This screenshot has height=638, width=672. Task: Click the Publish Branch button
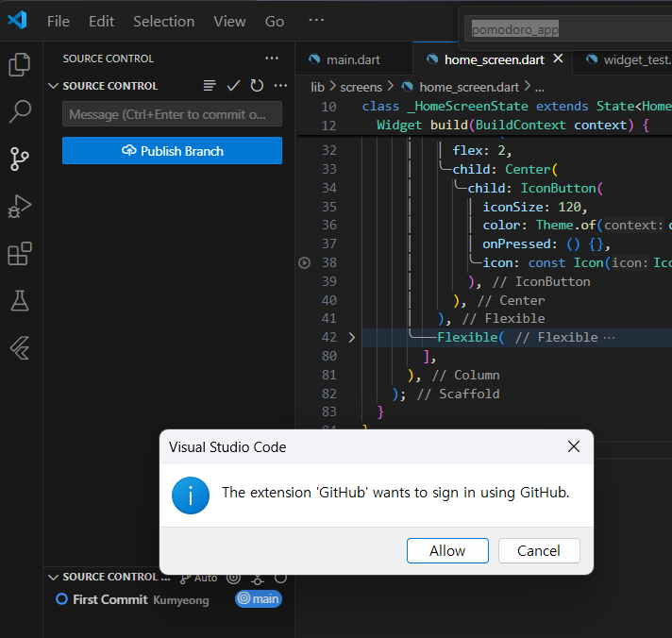point(172,150)
